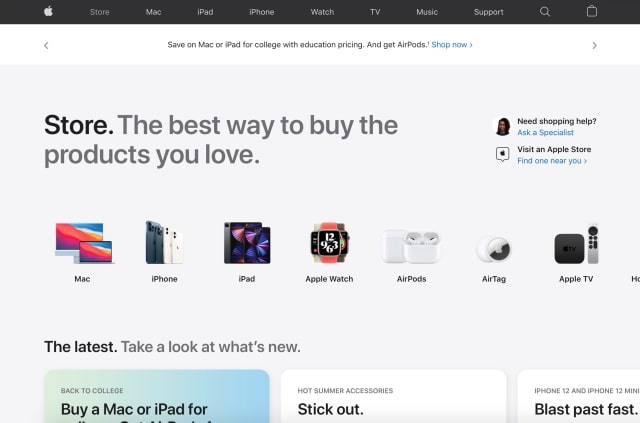Follow the Shop now link
640x423 pixels.
click(x=452, y=45)
